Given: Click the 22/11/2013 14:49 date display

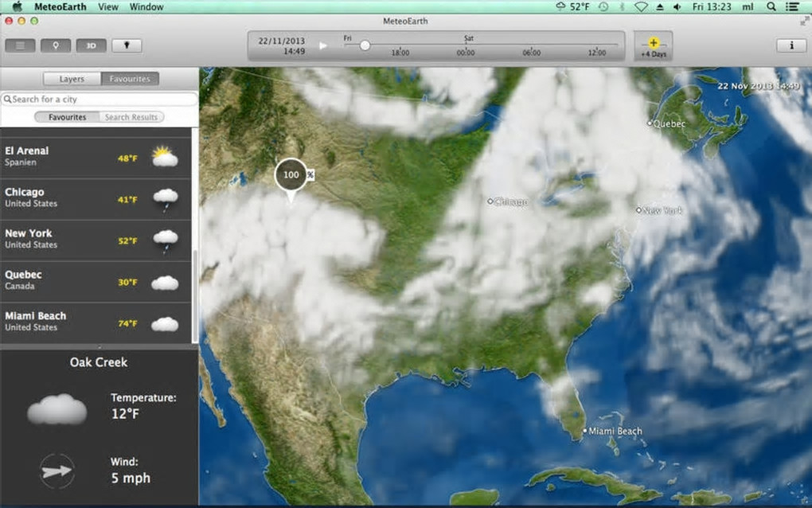Looking at the screenshot, I should (x=282, y=45).
